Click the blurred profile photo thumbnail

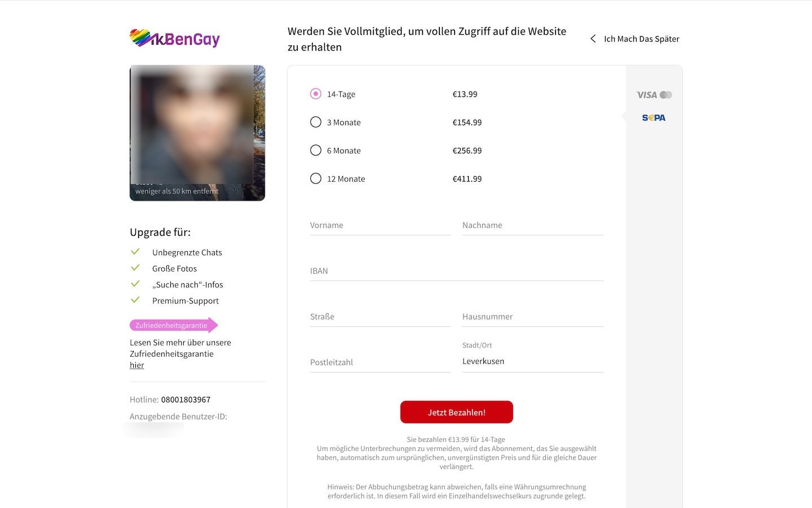pyautogui.click(x=197, y=133)
